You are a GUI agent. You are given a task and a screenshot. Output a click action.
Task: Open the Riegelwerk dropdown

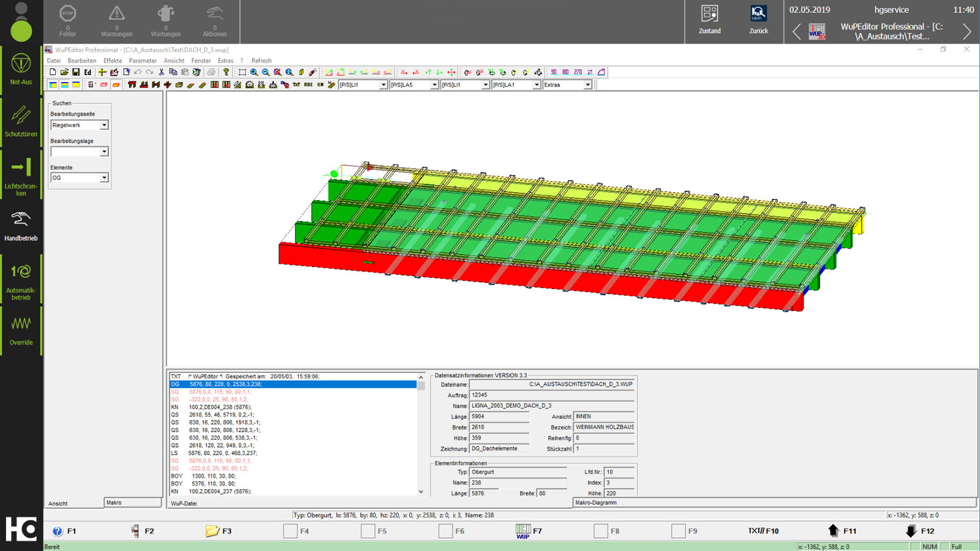pyautogui.click(x=104, y=125)
